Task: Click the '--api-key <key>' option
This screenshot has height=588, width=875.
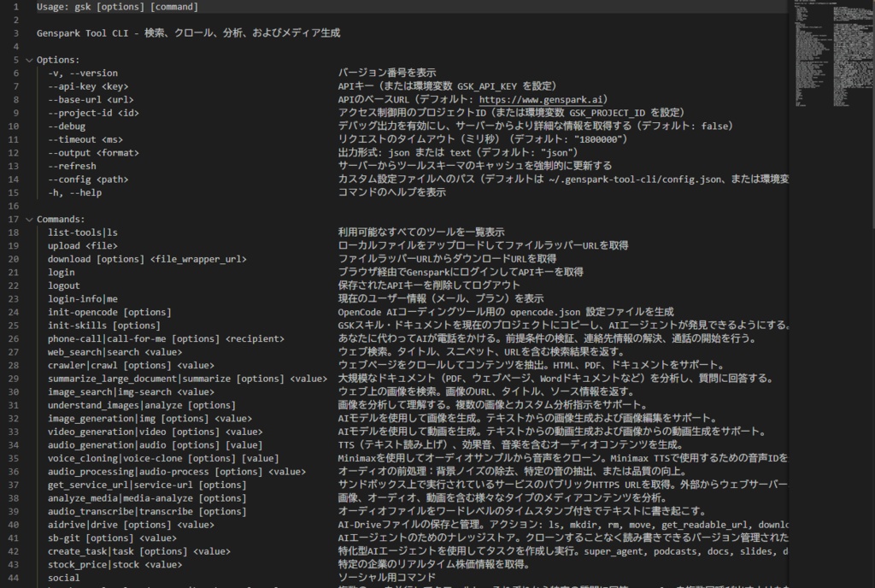Action: (x=88, y=86)
